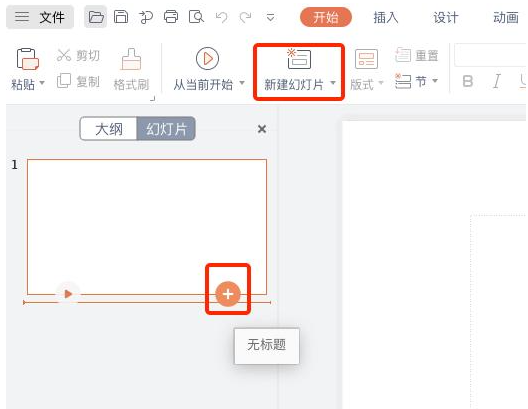Screen dimensions: 528x409
Task: Switch to the 设计 ribbon tab
Action: tap(446, 17)
